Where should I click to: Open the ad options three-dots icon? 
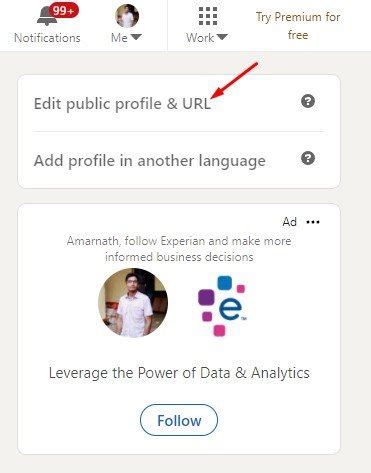coord(313,222)
